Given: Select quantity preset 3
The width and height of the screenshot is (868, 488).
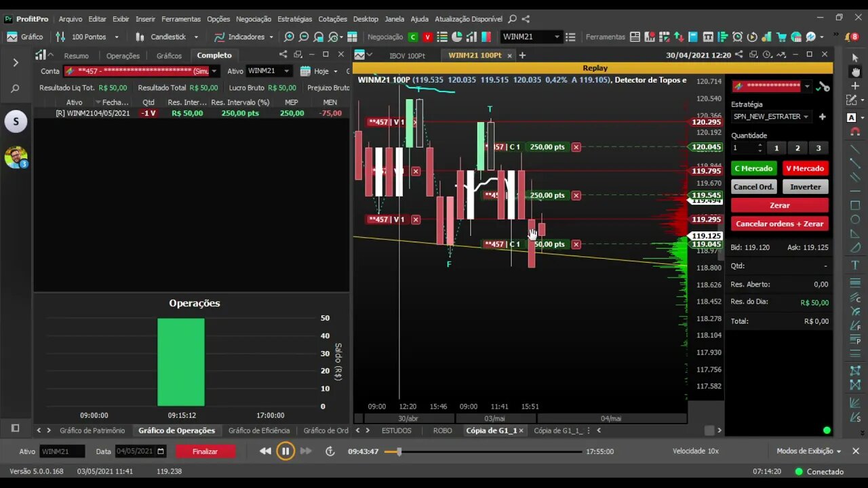Looking at the screenshot, I should pyautogui.click(x=818, y=148).
